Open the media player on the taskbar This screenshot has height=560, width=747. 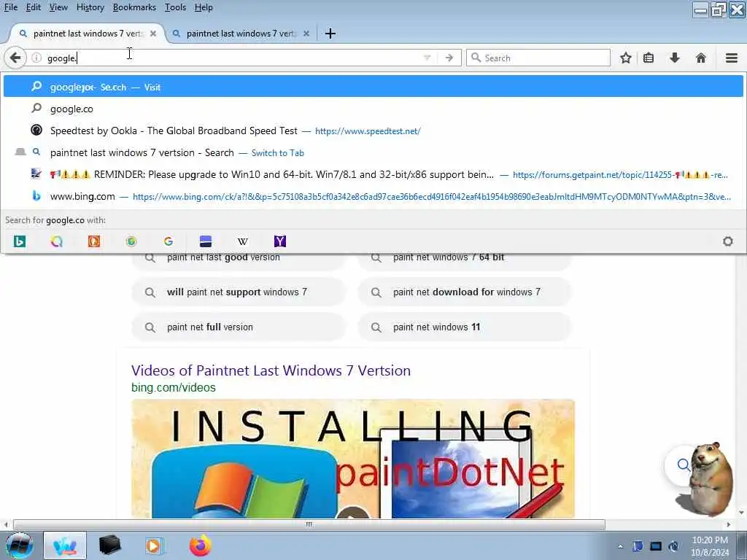[x=153, y=545]
